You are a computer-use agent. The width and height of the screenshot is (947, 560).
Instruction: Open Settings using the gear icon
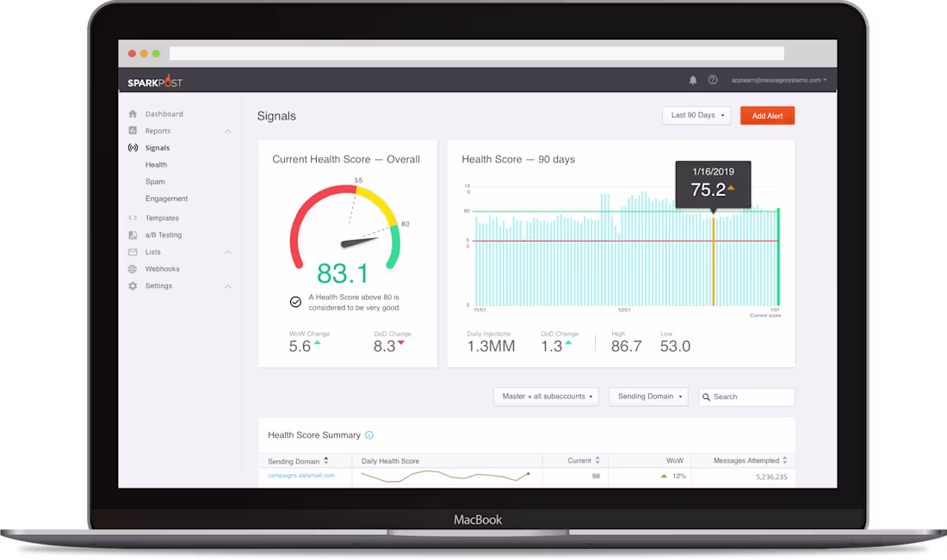[133, 286]
